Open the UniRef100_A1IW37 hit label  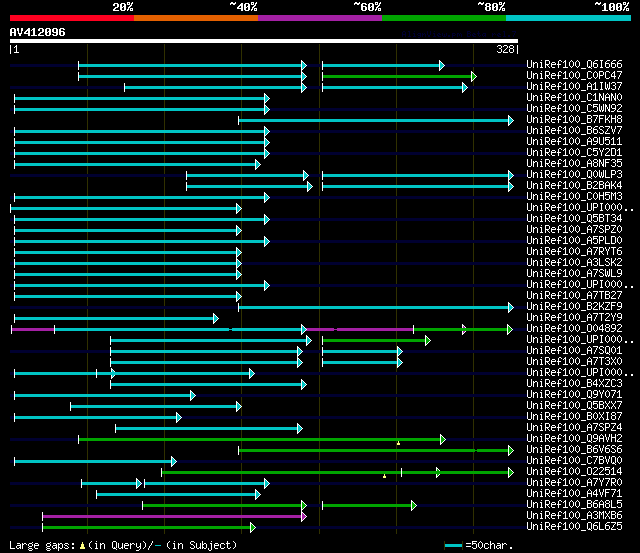pos(574,87)
